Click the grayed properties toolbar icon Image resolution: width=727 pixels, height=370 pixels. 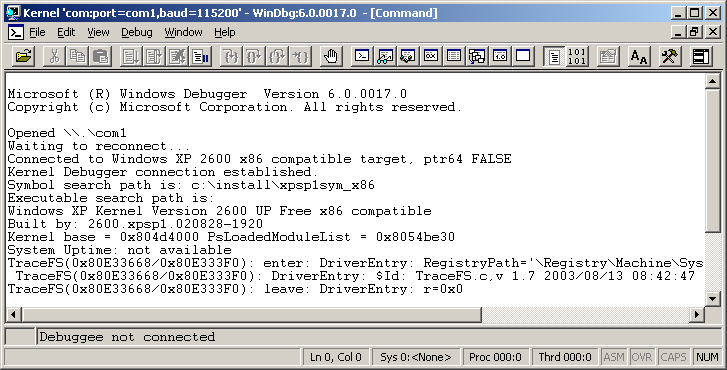608,56
